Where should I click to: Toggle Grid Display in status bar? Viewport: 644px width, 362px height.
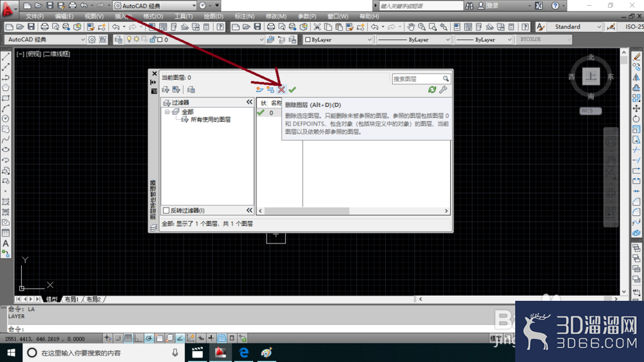(x=128, y=338)
